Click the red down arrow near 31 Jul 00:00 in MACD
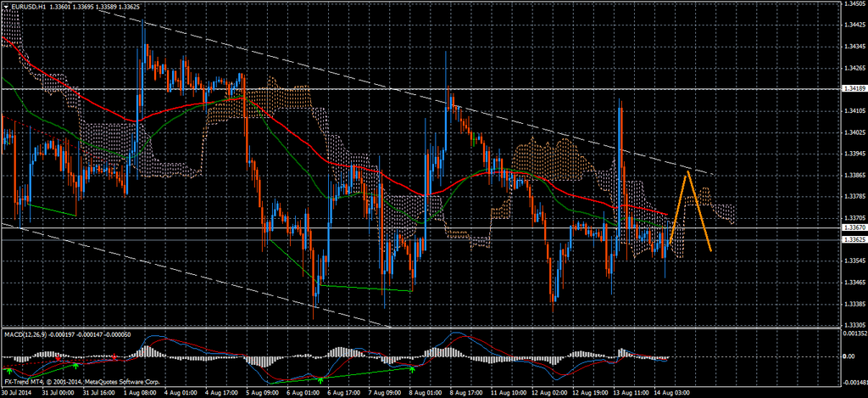Image resolution: width=868 pixels, height=398 pixels. click(x=58, y=359)
